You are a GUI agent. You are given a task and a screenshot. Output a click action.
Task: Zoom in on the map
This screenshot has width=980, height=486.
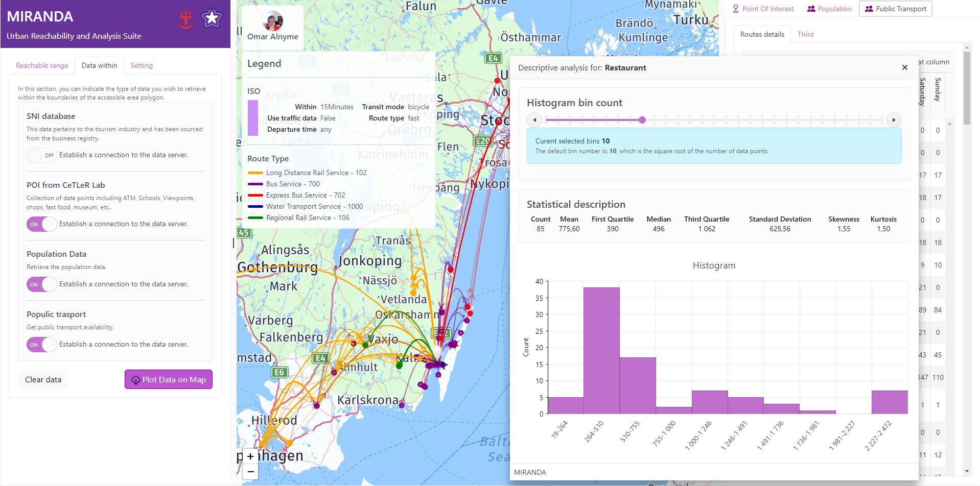click(x=250, y=456)
